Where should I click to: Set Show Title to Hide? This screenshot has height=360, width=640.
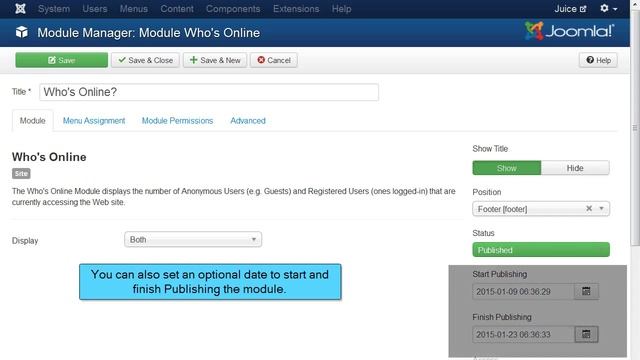575,168
